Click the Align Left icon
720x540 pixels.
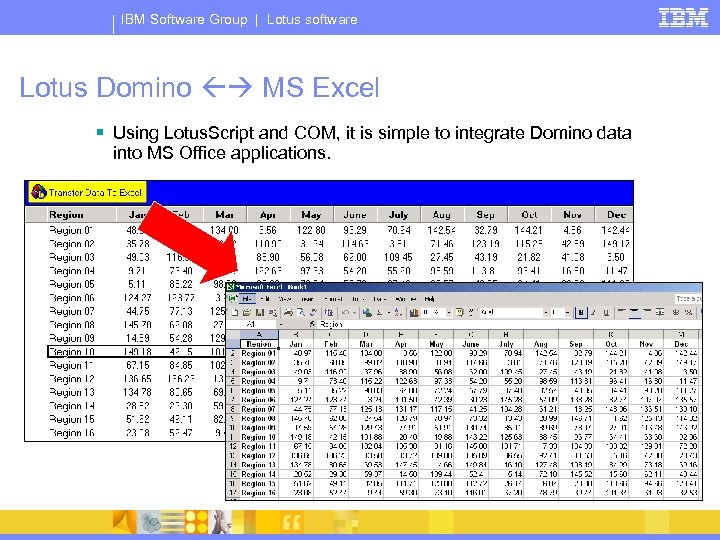622,313
